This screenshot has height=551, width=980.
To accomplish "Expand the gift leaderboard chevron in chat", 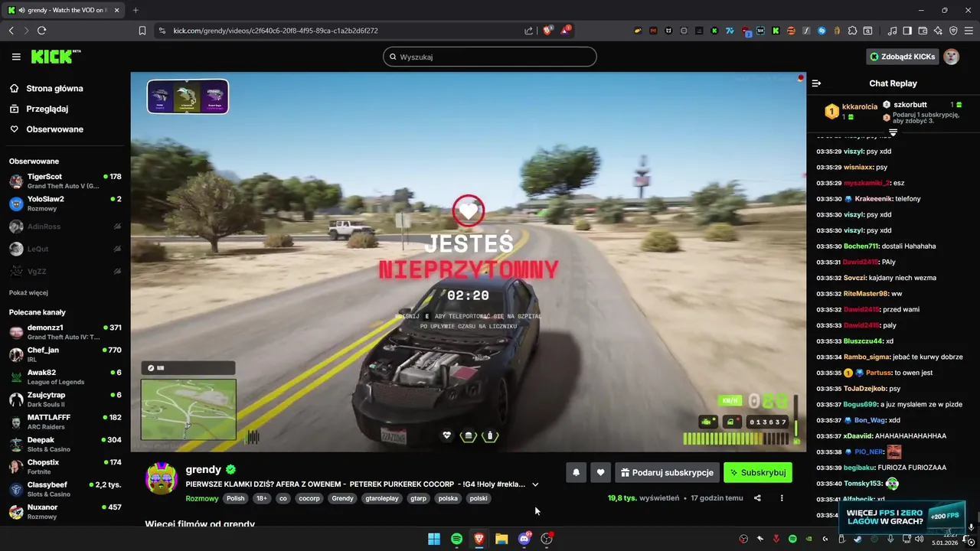I will point(893,132).
